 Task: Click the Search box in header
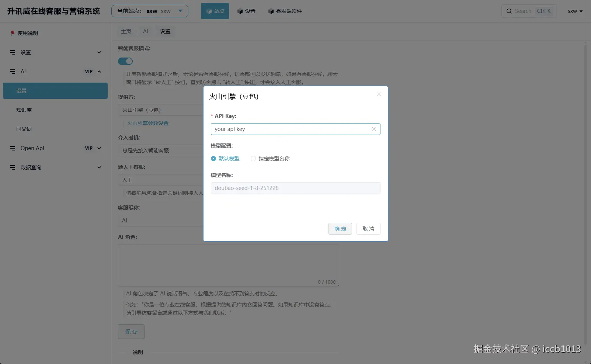[529, 11]
